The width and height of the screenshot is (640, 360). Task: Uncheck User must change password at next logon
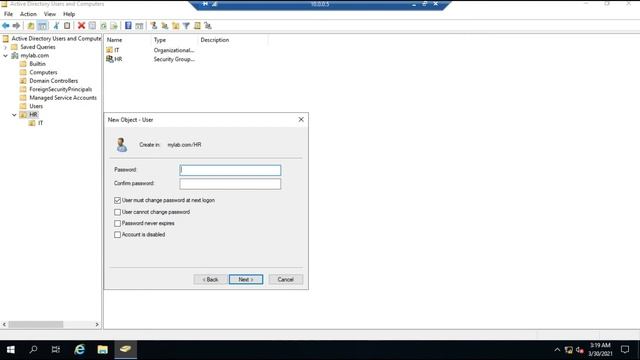118,200
